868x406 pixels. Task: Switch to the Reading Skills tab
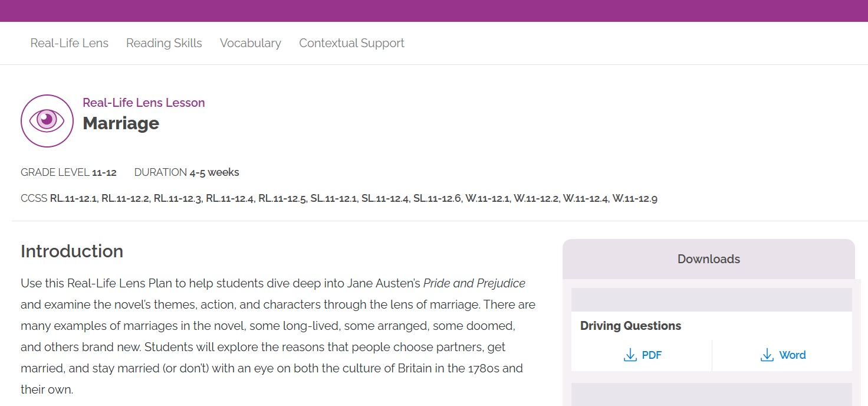tap(164, 43)
